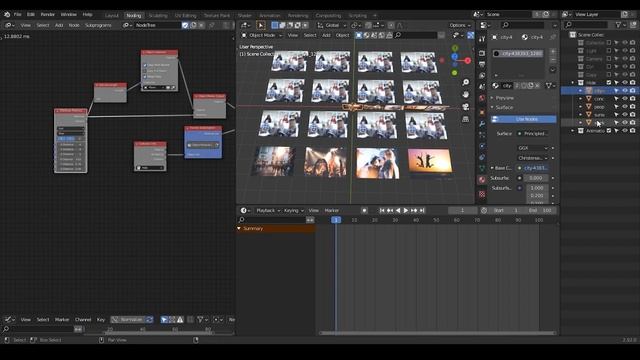
Task: Open the Render menu
Action: [x=48, y=14]
